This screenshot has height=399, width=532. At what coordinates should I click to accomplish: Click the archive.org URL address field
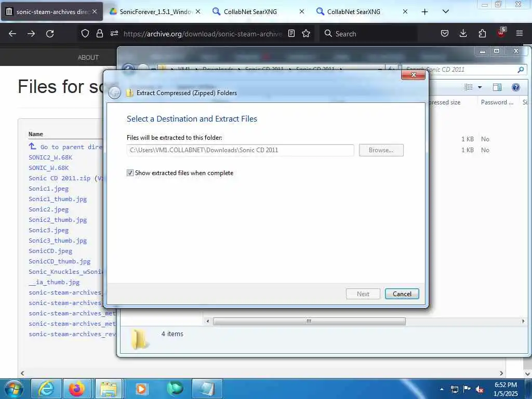tap(203, 34)
